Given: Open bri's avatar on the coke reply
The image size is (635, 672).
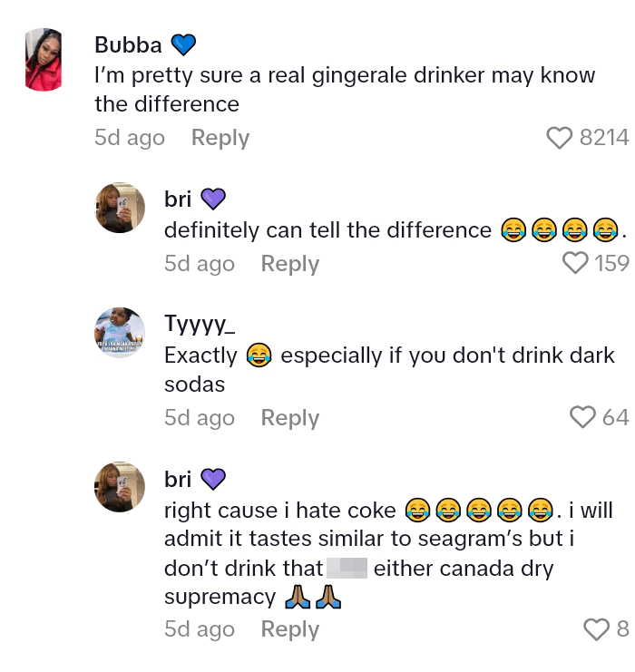Looking at the screenshot, I should coord(120,487).
